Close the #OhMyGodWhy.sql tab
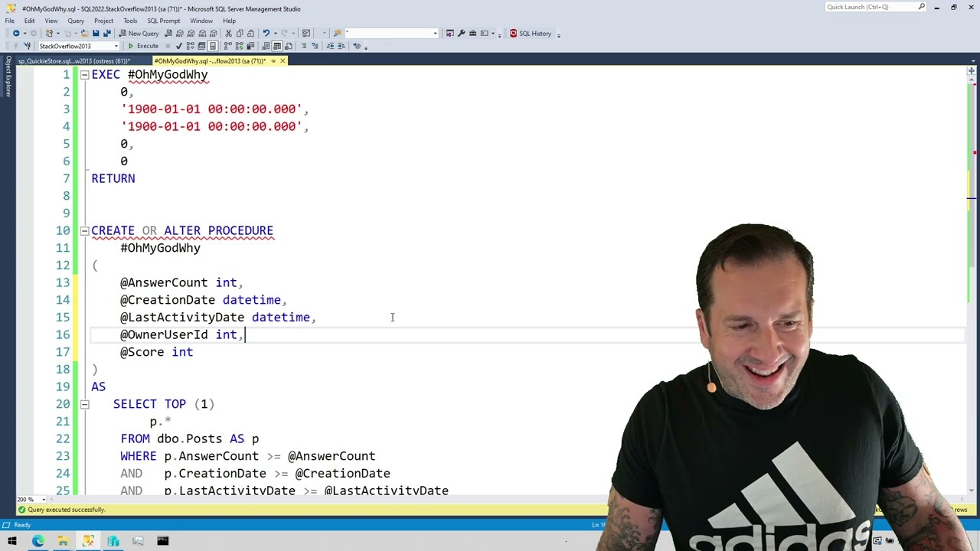980x551 pixels. 283,60
